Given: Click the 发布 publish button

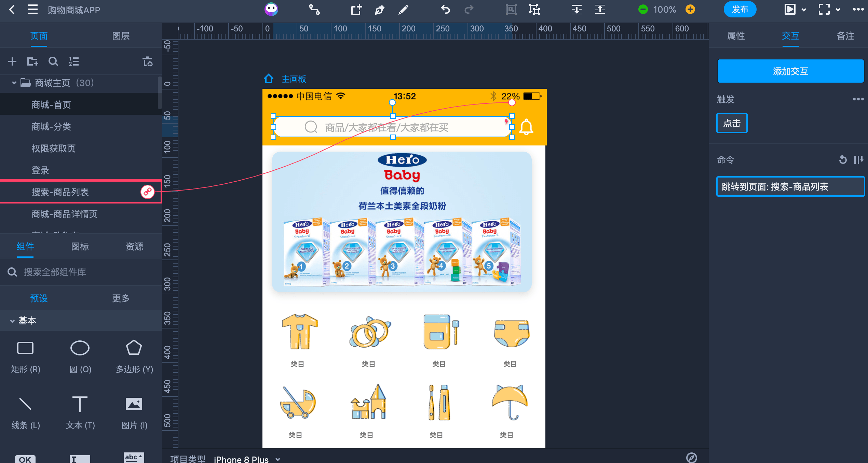Looking at the screenshot, I should 740,10.
